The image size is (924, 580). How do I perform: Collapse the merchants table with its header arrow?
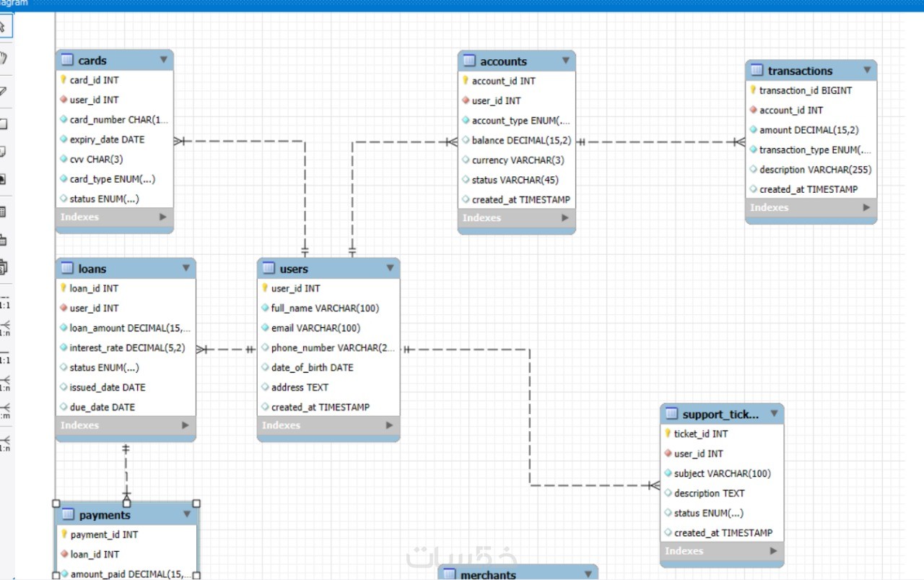pos(588,573)
